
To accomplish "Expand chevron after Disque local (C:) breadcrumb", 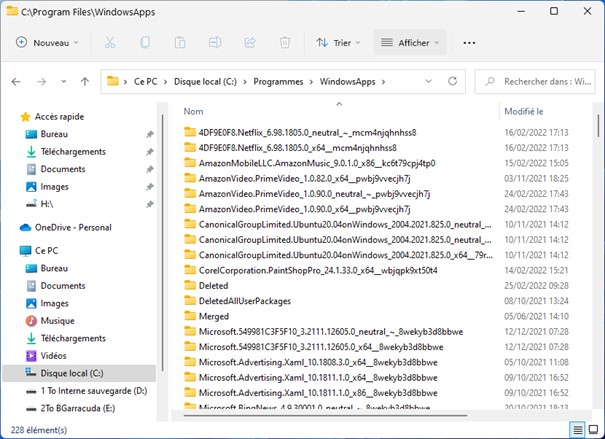I will tap(245, 82).
